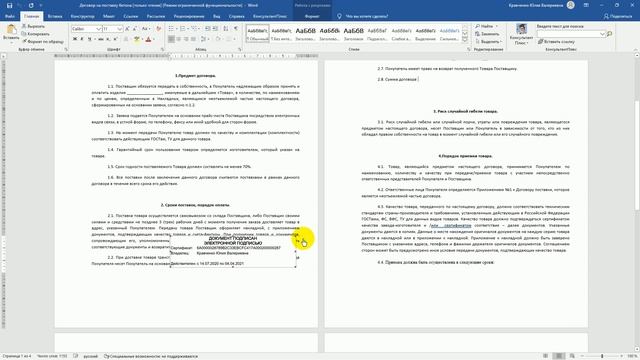Clear all formatting icon

tap(159, 29)
